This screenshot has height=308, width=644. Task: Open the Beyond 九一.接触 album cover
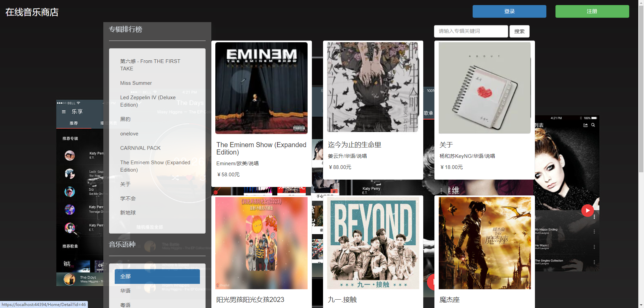pyautogui.click(x=373, y=243)
